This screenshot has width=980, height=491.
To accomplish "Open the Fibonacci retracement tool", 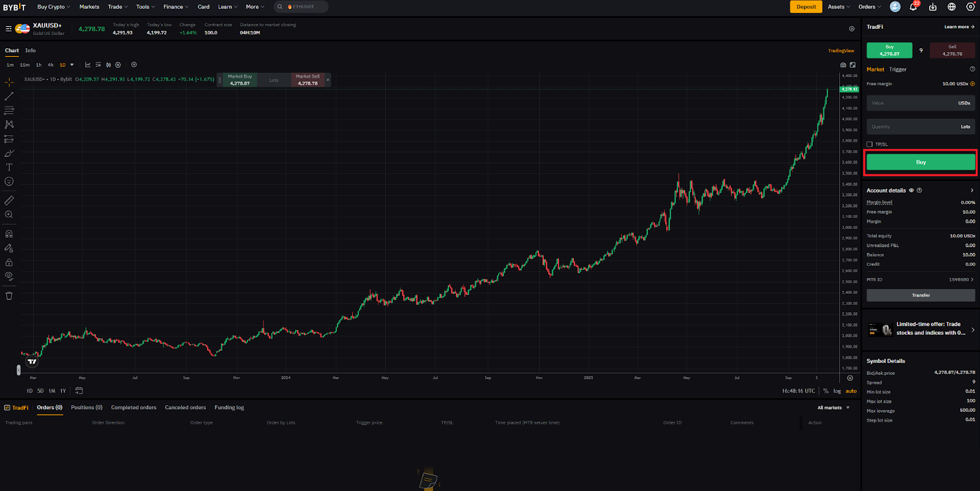I will [x=9, y=111].
